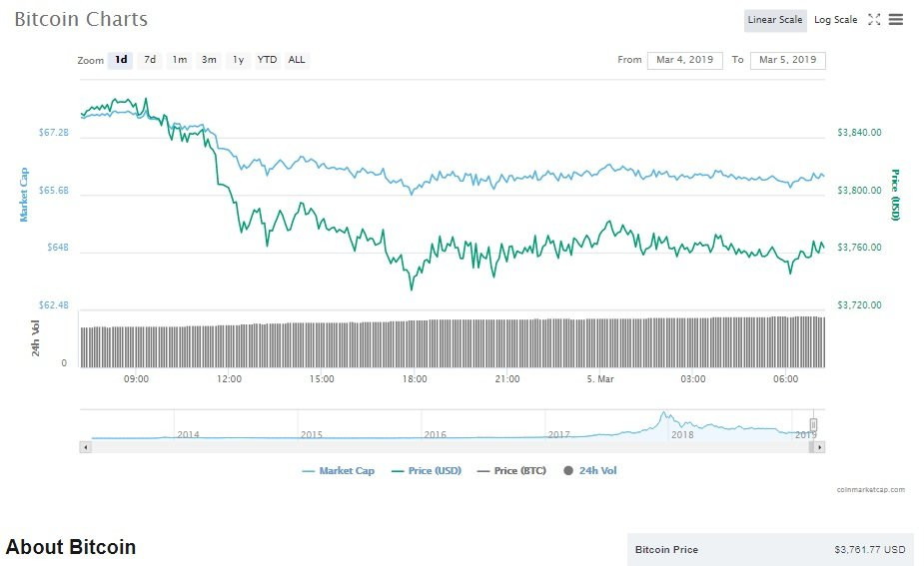
Task: Open the hamburger chart menu
Action: point(896,20)
